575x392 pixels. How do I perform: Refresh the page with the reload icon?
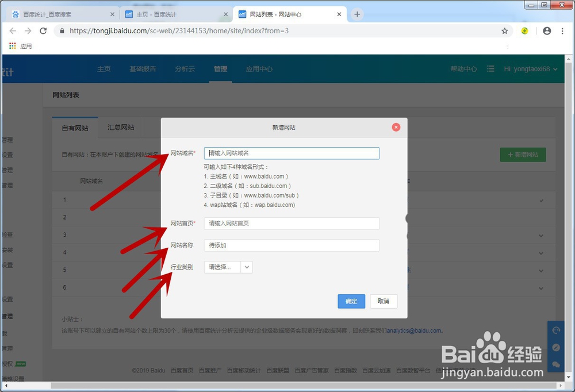(43, 31)
